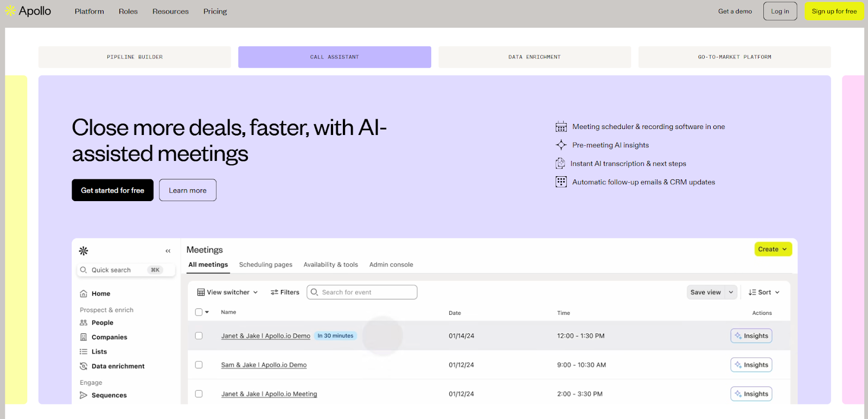Click the Learn more button

click(x=188, y=190)
